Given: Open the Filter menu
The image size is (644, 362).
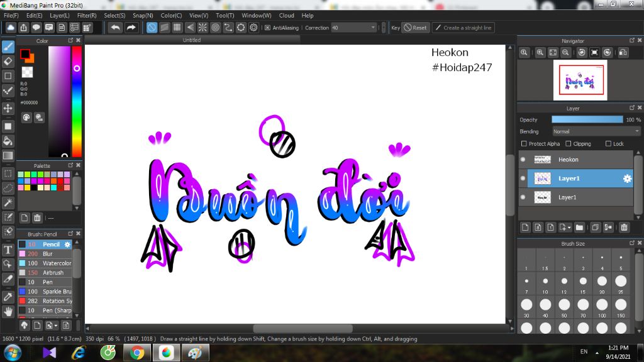Looking at the screenshot, I should 87,16.
